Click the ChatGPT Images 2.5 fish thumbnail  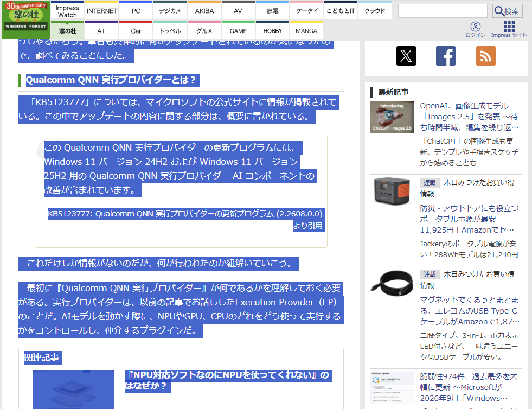click(392, 117)
